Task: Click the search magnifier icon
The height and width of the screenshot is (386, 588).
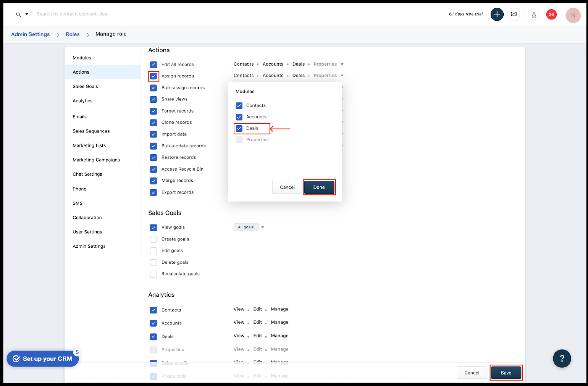Action: coord(18,15)
